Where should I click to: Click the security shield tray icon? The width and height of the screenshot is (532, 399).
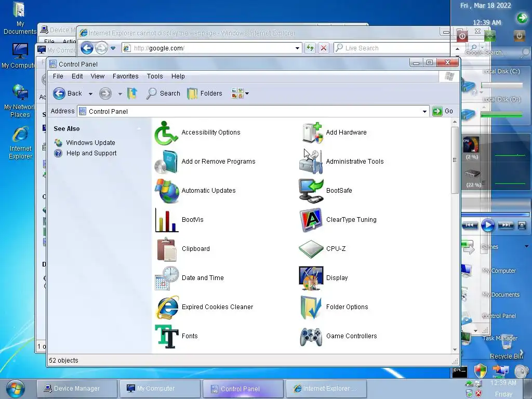click(x=480, y=371)
